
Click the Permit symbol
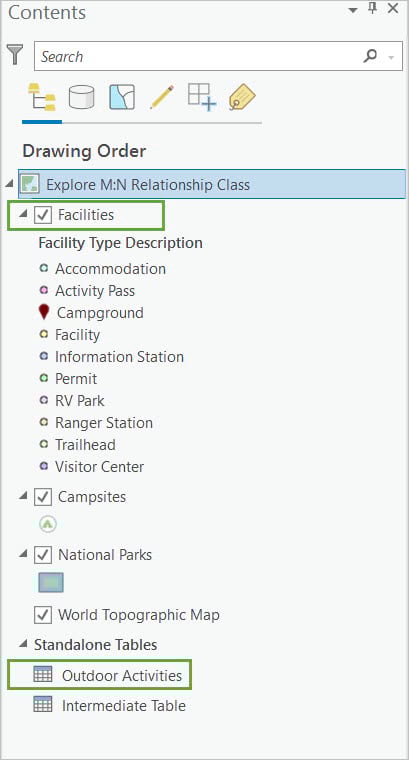click(x=44, y=378)
